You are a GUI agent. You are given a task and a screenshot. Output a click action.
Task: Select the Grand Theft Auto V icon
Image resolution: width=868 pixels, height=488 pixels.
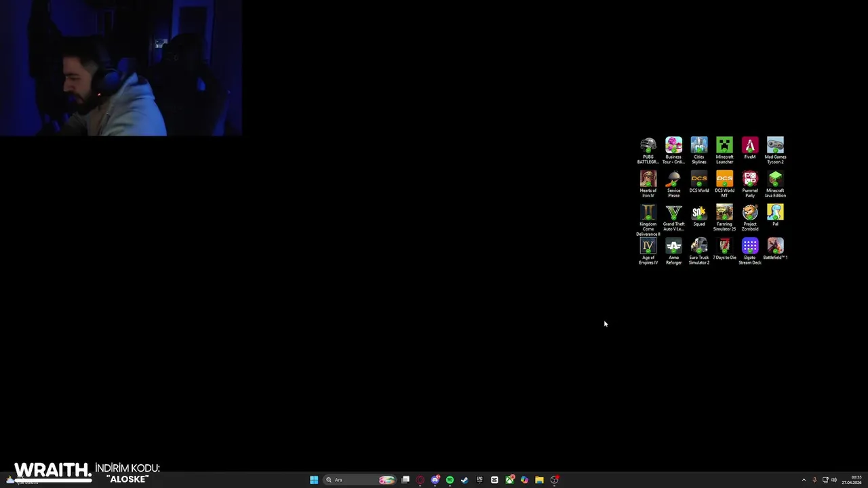673,218
